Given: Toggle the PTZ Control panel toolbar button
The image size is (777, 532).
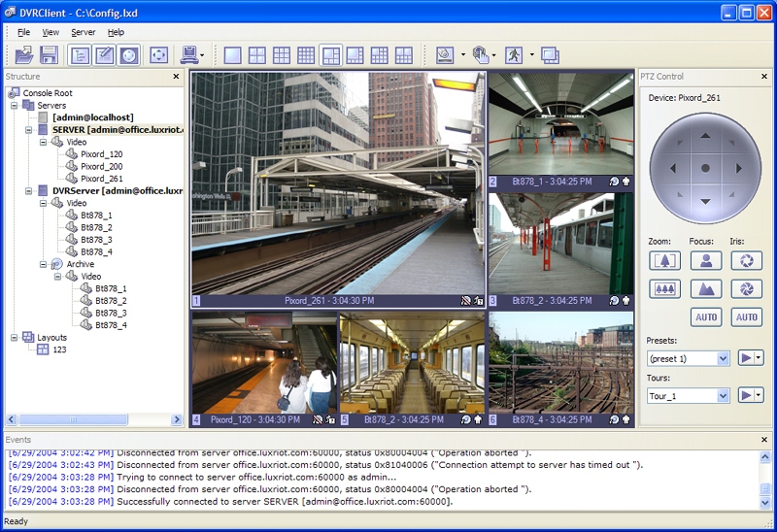Looking at the screenshot, I should (x=128, y=55).
